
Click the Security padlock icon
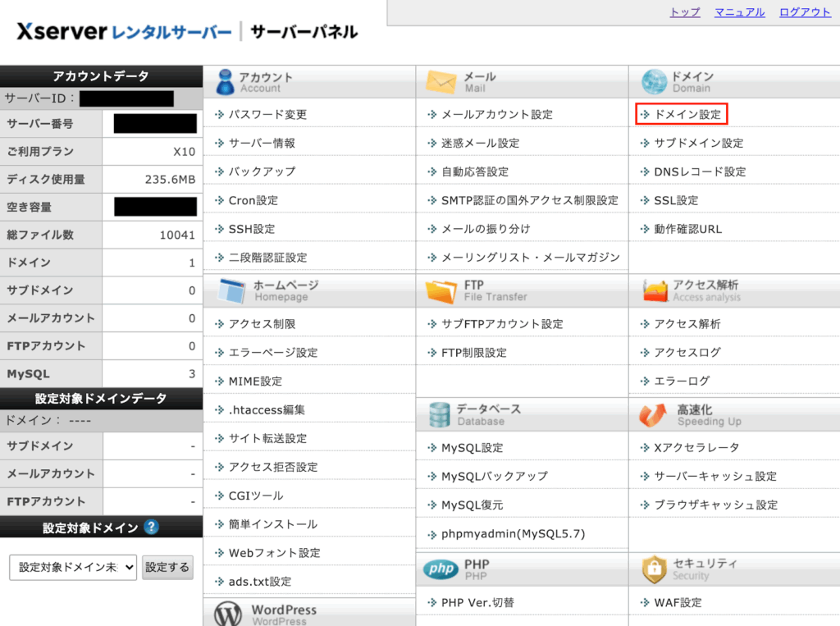coord(654,569)
